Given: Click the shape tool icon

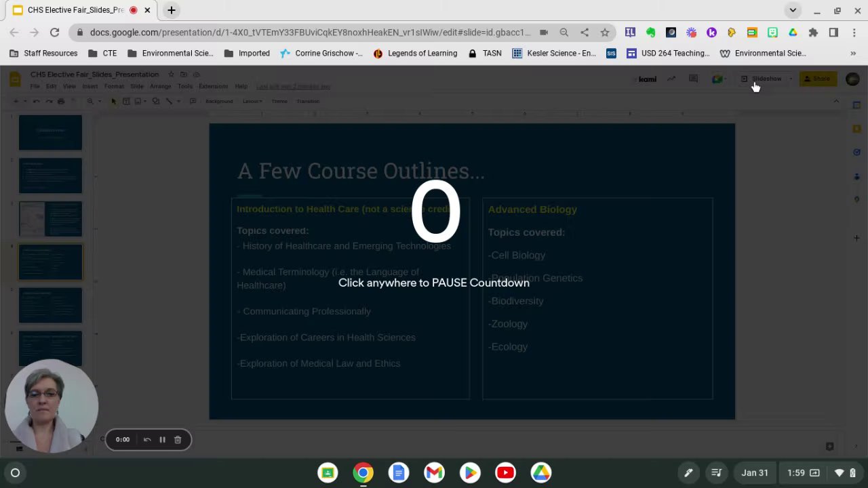Looking at the screenshot, I should tap(156, 101).
